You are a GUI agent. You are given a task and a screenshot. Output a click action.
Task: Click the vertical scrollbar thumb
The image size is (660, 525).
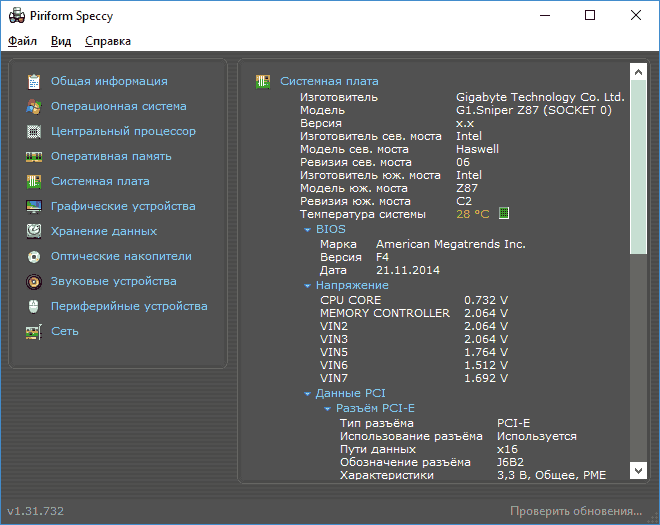click(x=638, y=167)
